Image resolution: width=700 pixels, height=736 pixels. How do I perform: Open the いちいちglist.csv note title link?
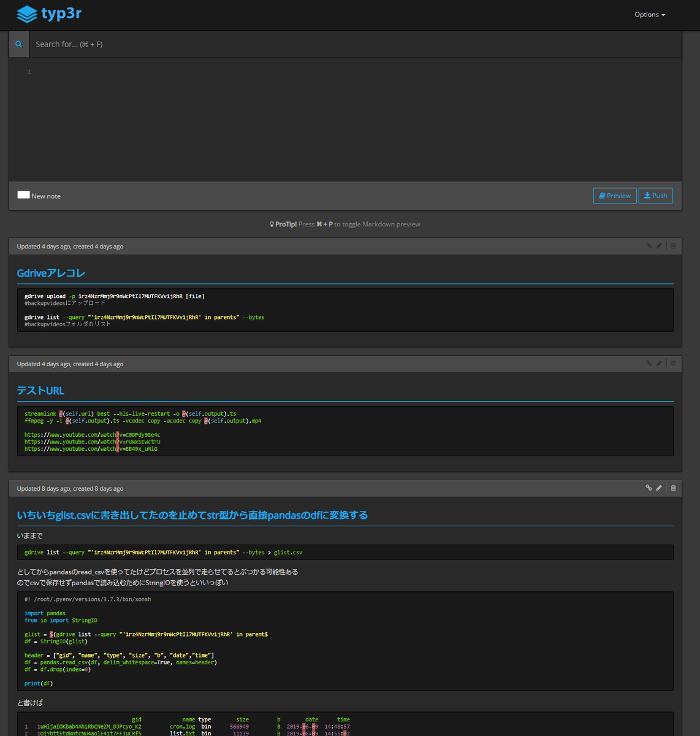[192, 515]
